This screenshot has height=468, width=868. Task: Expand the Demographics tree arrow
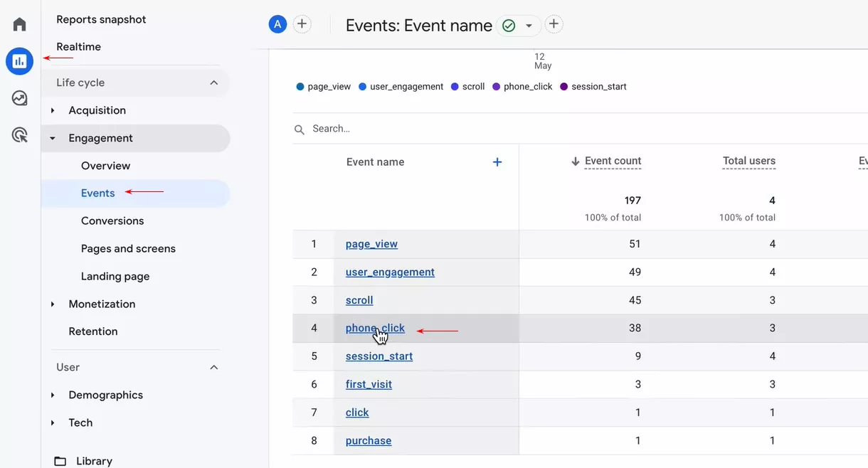(53, 395)
